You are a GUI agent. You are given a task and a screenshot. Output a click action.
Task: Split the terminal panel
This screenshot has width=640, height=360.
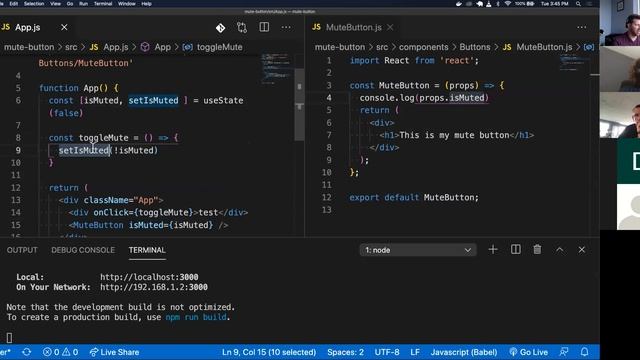point(516,249)
